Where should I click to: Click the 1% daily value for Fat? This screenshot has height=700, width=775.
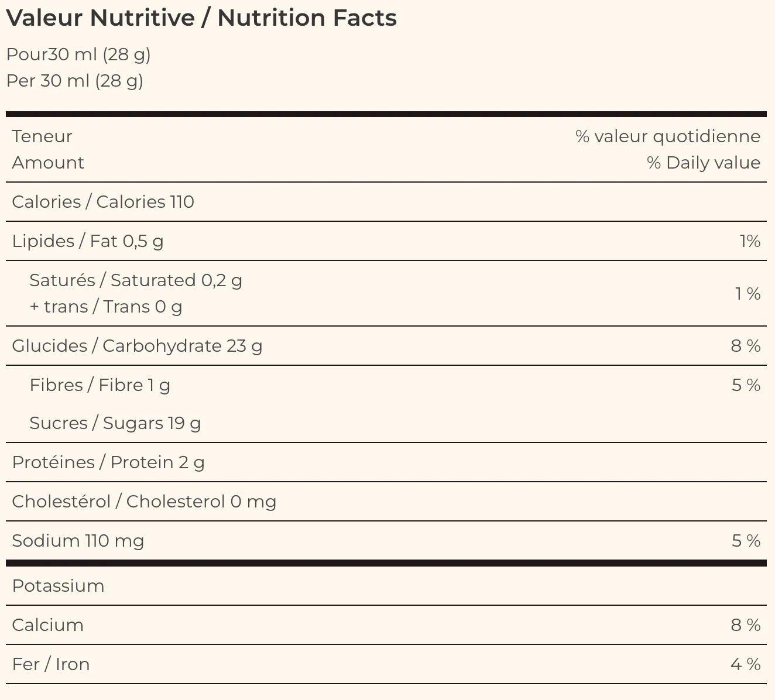pos(750,241)
